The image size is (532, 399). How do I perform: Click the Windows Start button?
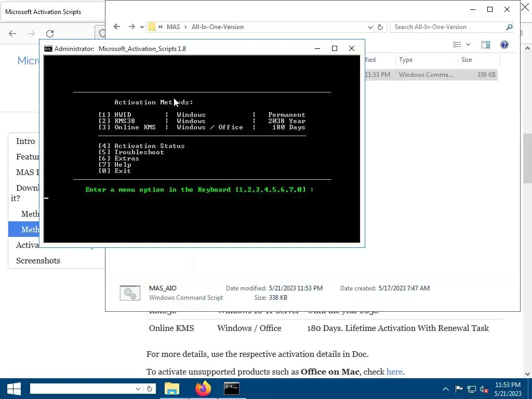click(x=14, y=389)
